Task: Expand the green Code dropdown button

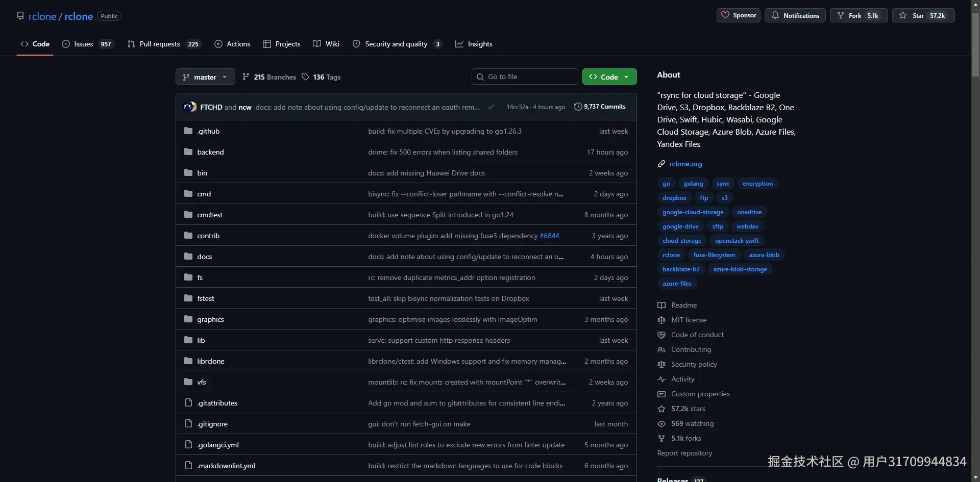Action: pyautogui.click(x=609, y=77)
